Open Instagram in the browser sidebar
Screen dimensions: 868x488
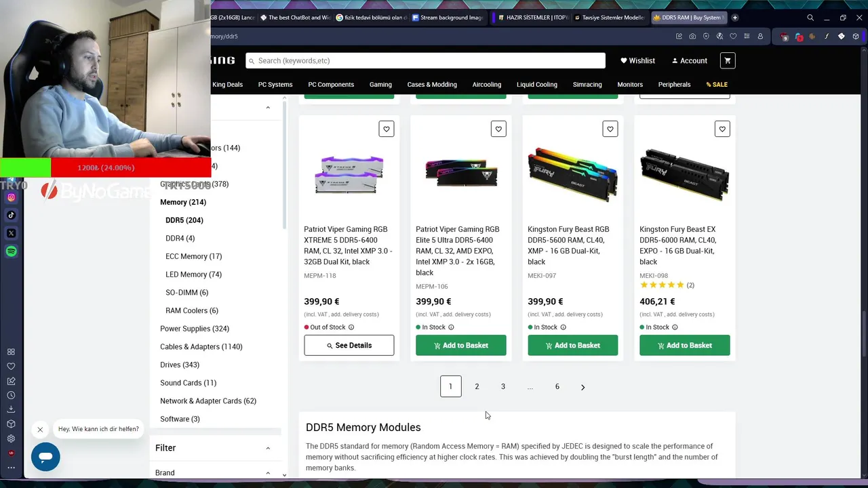11,197
